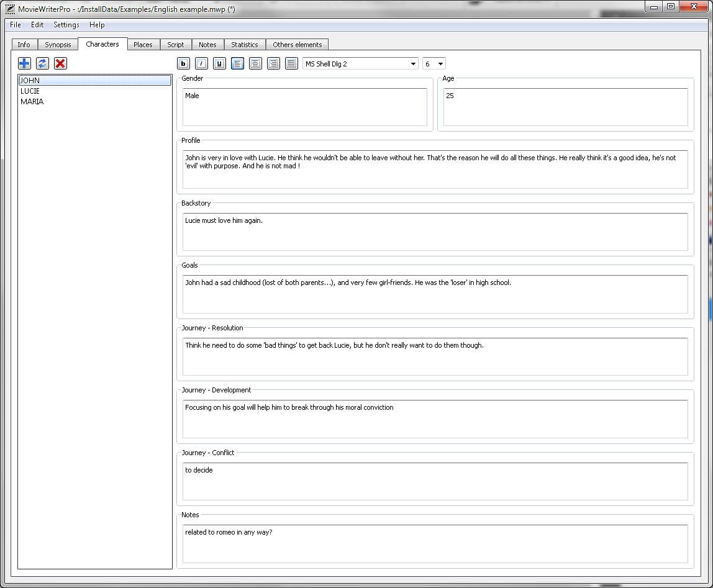Open the MS Shell Dlg 2 font dropdown
Screen dimensions: 713x588
360,64
